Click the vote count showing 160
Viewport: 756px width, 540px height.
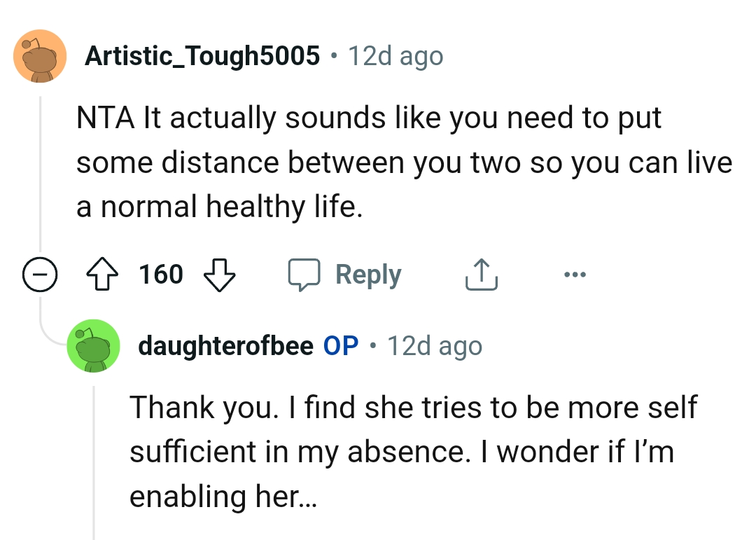click(160, 275)
